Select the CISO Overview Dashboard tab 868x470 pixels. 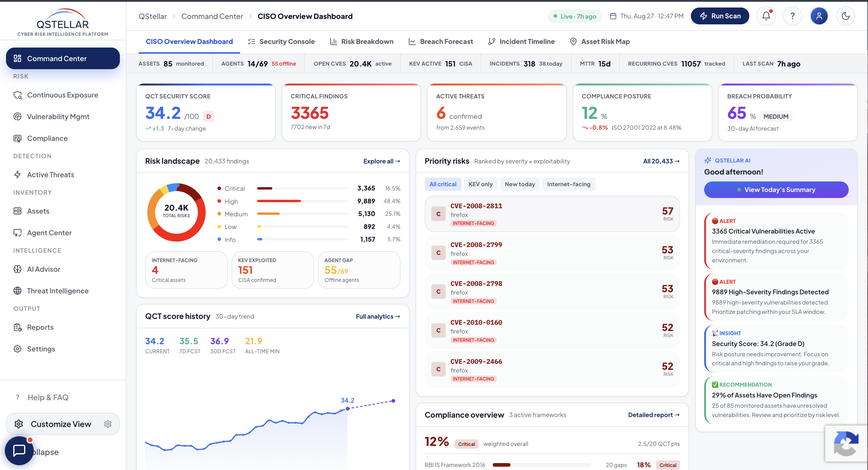point(189,42)
